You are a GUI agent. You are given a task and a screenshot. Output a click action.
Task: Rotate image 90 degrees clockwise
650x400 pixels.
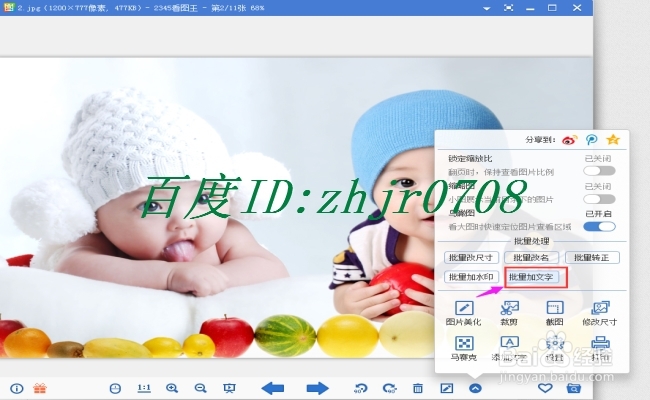tap(390, 388)
